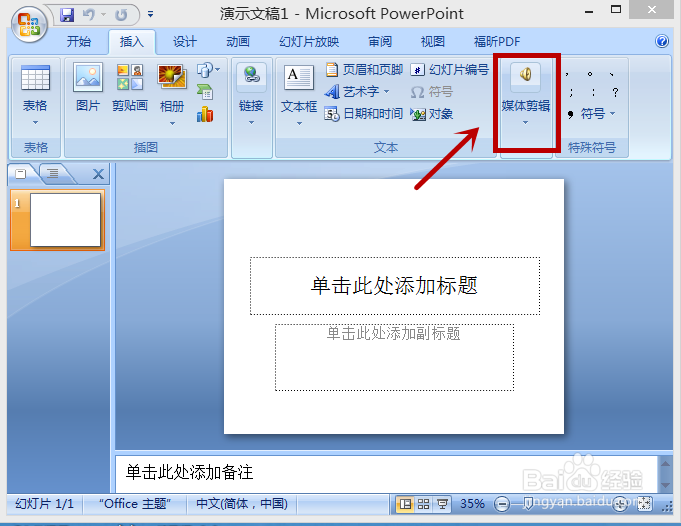Click the notes pane scroll up arrow
This screenshot has width=681, height=526.
point(666,463)
